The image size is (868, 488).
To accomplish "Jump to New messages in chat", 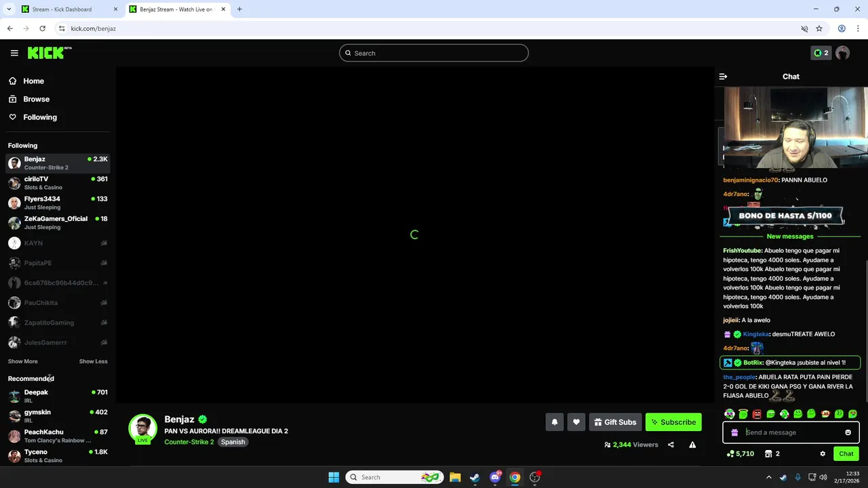I will 790,237.
